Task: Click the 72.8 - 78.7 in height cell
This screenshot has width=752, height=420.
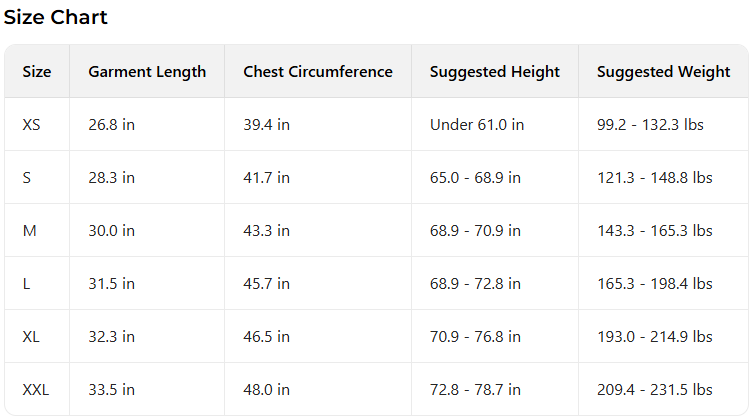Action: pyautogui.click(x=475, y=389)
